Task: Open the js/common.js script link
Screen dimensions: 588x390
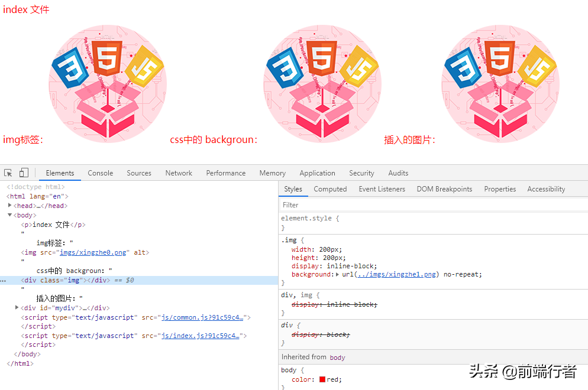Action: point(202,317)
